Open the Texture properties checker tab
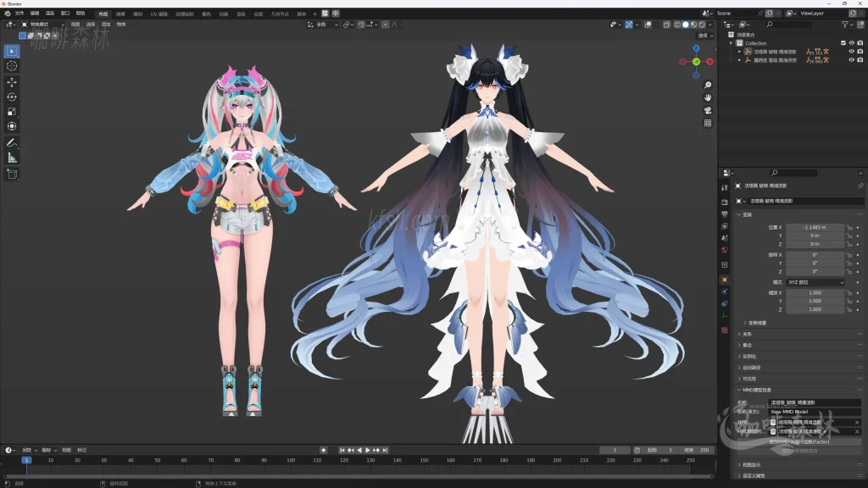 pyautogui.click(x=724, y=330)
